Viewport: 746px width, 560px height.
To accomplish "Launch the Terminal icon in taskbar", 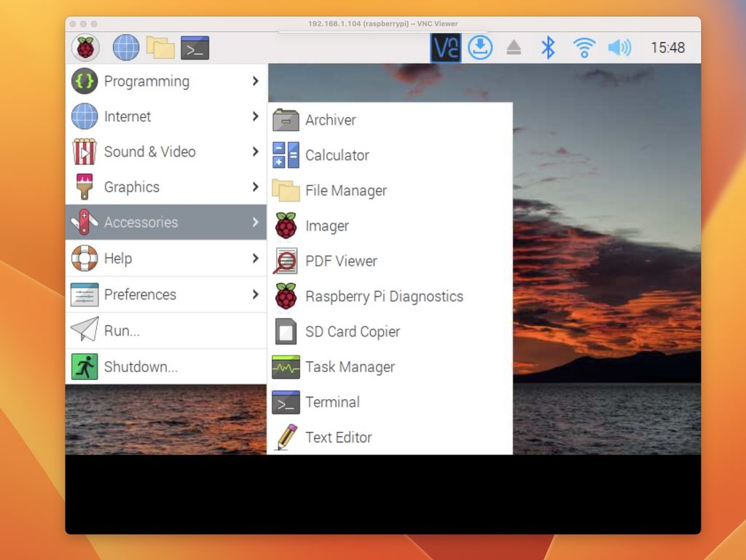I will click(195, 47).
